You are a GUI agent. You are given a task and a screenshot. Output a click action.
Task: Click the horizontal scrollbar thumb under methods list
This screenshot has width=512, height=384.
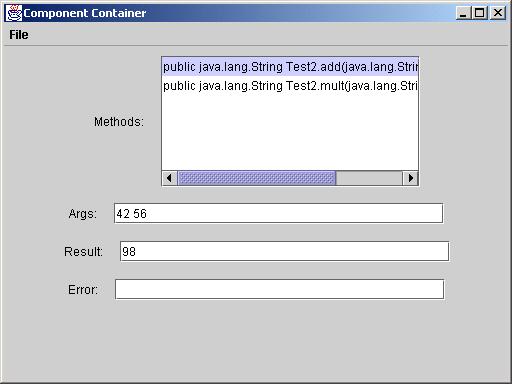[x=256, y=178]
